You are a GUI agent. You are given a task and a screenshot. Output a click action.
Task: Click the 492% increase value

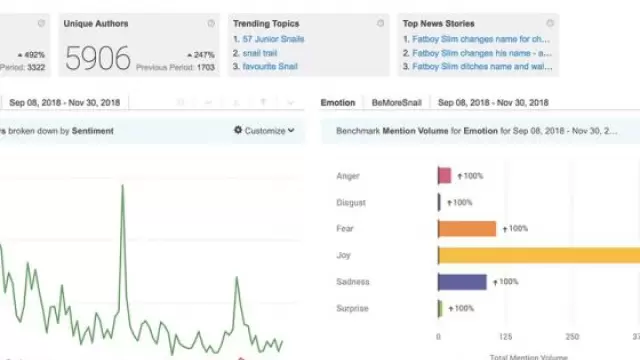31,55
